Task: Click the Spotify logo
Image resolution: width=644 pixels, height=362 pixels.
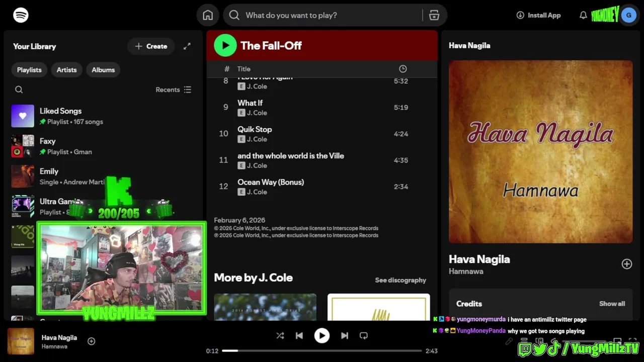Action: tap(21, 15)
